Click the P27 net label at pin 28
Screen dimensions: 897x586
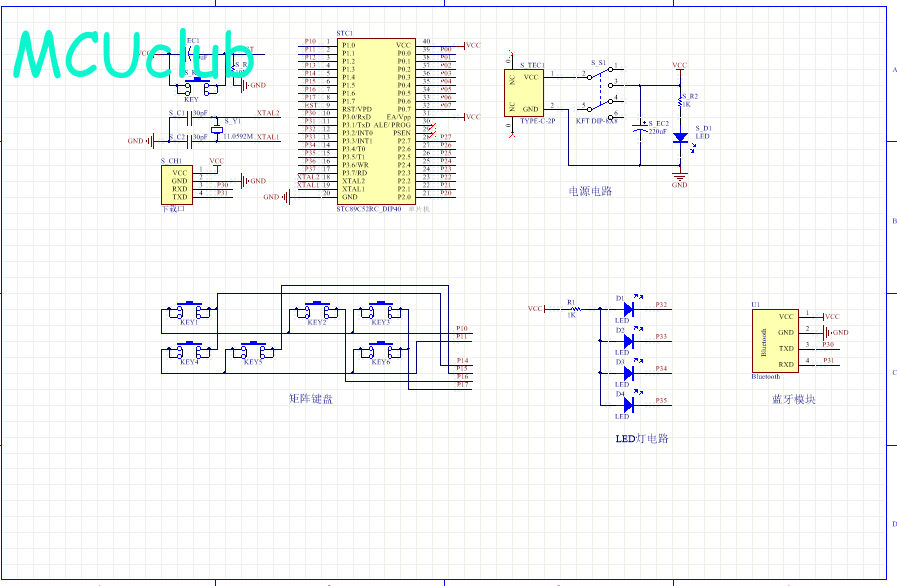tap(446, 137)
